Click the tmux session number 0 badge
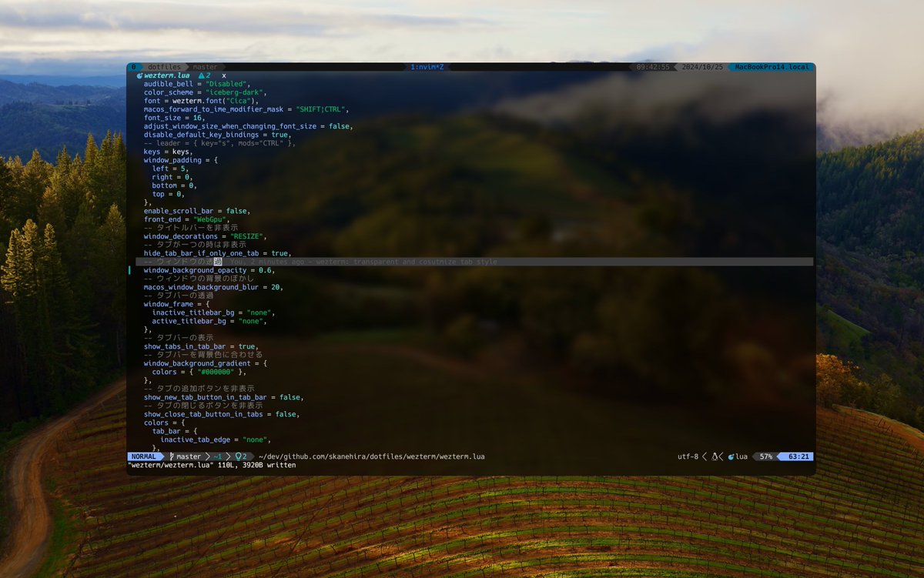 (133, 67)
